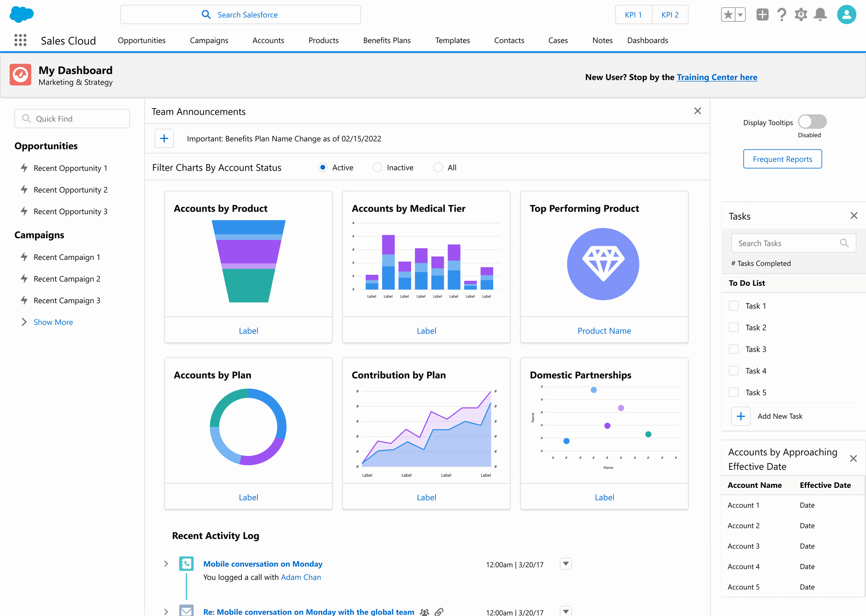
Task: Open actions dropdown for Mobile conversation on Monday
Action: [566, 564]
